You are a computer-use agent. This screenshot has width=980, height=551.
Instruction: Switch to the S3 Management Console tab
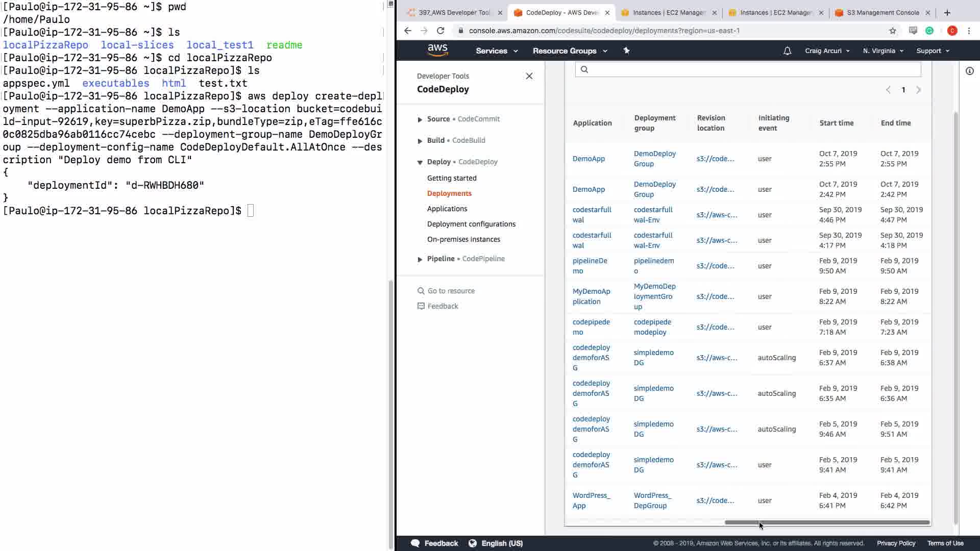(883, 13)
